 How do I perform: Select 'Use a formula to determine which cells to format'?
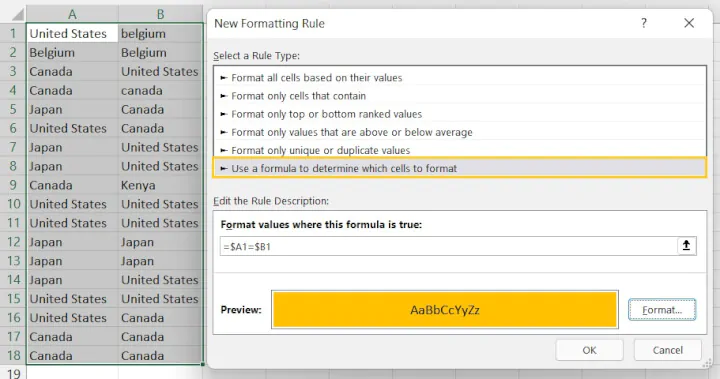(x=459, y=168)
